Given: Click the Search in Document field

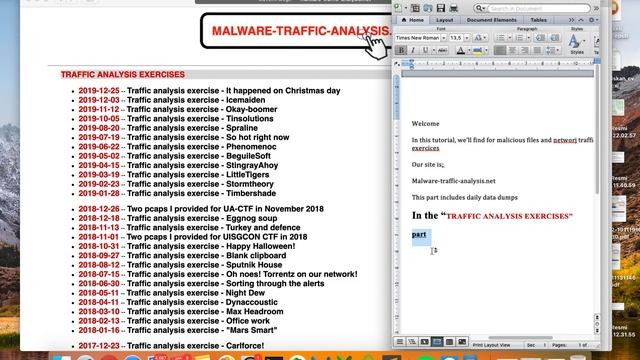Looking at the screenshot, I should coord(538,8).
